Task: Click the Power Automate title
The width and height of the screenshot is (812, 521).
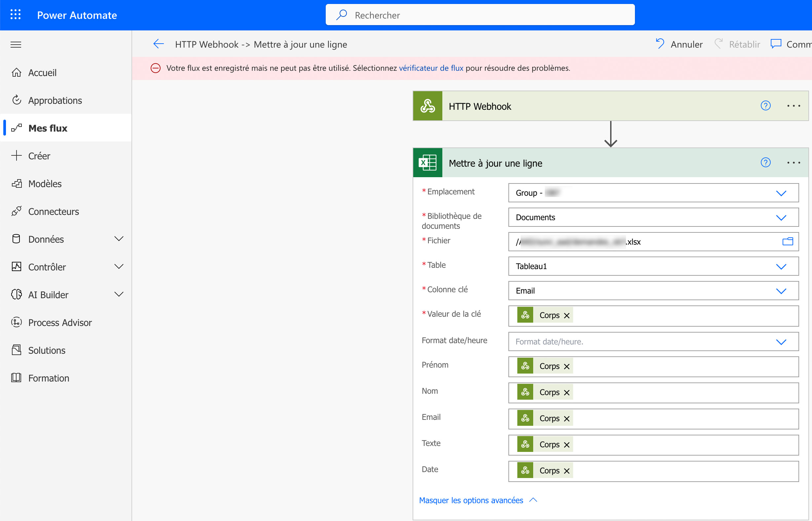Action: click(77, 15)
